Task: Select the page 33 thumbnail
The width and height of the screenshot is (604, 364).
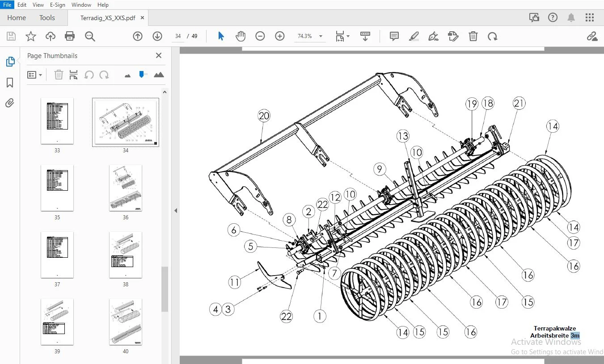Action: [x=57, y=121]
